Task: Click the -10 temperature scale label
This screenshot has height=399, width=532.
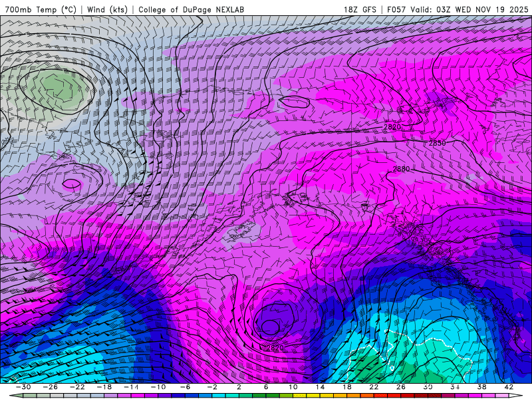Action: point(158,387)
